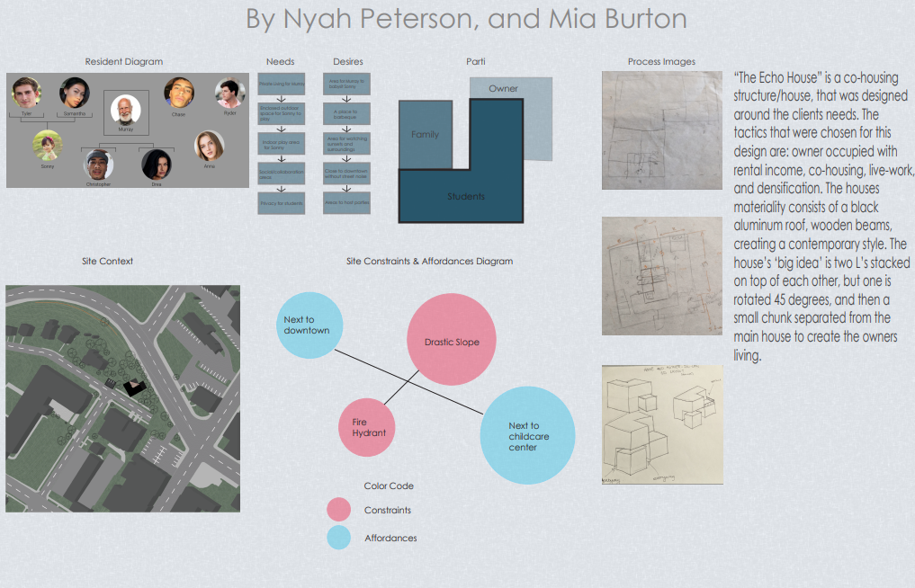This screenshot has width=915, height=588.
Task: Open the Site Context aerial map image
Action: (122, 399)
